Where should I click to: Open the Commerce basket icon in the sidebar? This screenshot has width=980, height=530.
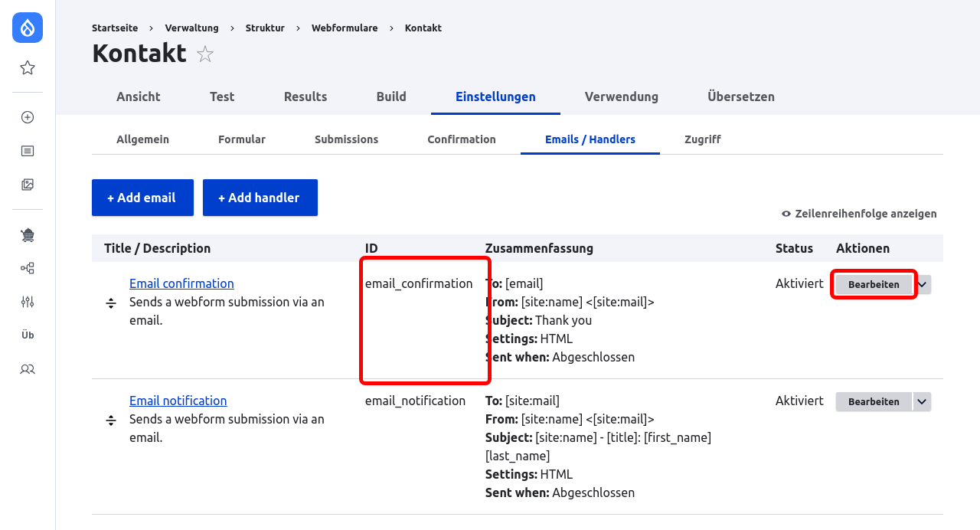[x=28, y=235]
